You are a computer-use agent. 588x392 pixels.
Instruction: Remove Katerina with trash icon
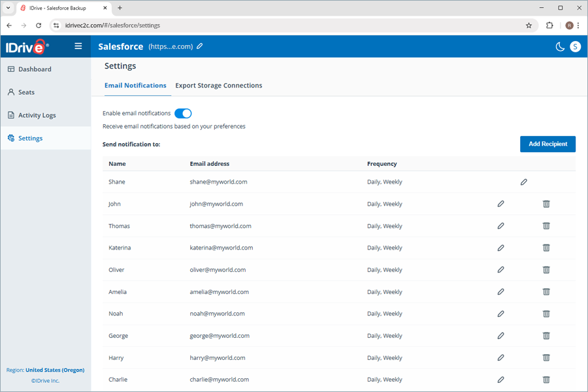tap(546, 248)
